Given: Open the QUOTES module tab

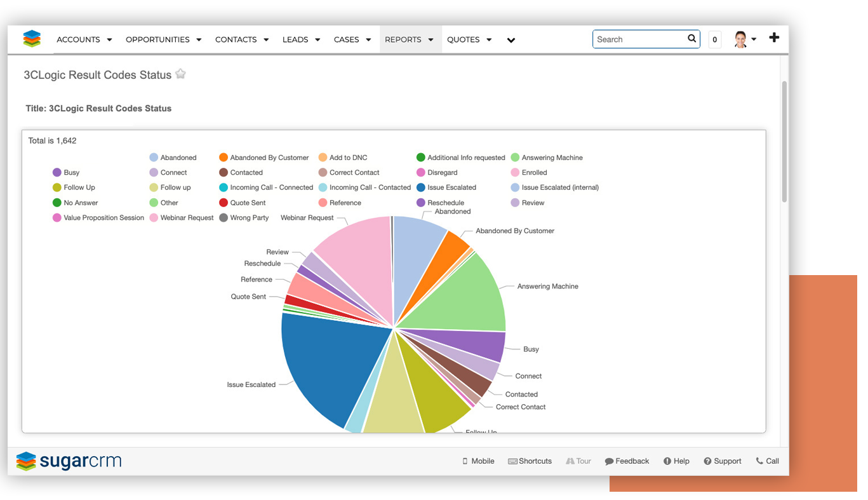Looking at the screenshot, I should coord(463,39).
